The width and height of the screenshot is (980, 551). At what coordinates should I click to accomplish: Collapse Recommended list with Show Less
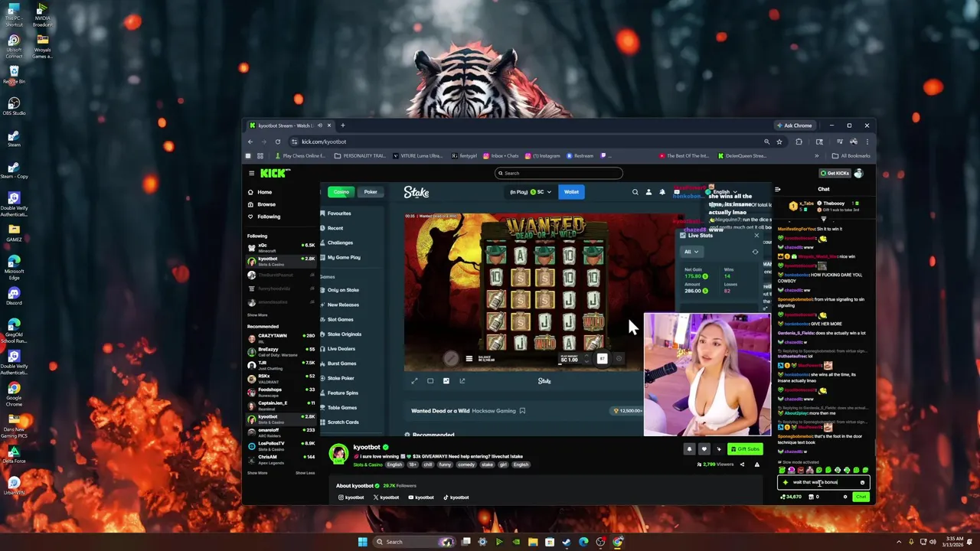click(305, 473)
